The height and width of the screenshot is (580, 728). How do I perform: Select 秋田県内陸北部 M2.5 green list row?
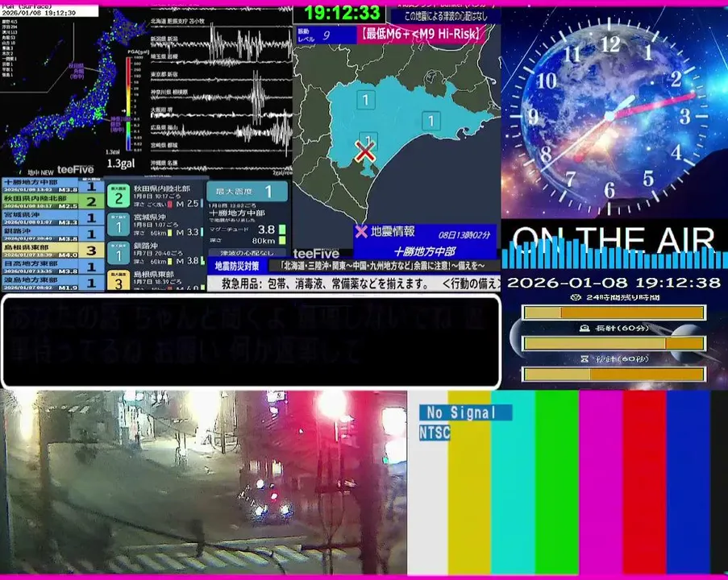[x=52, y=201]
